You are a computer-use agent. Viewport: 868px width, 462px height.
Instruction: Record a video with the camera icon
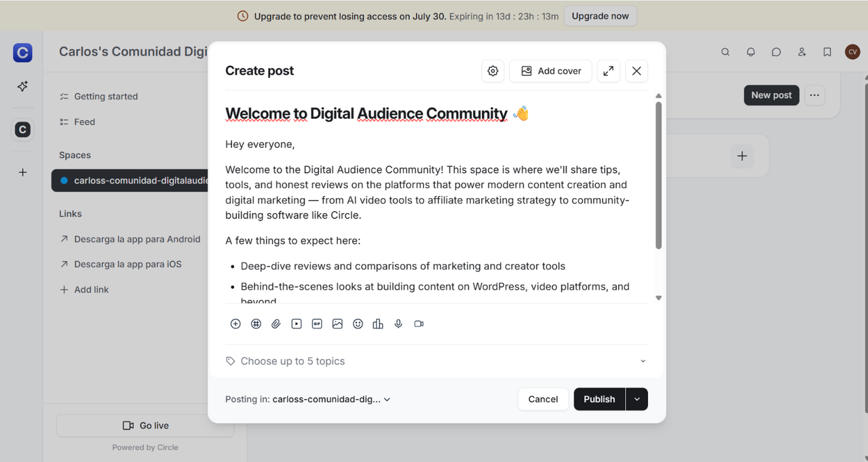tap(419, 324)
